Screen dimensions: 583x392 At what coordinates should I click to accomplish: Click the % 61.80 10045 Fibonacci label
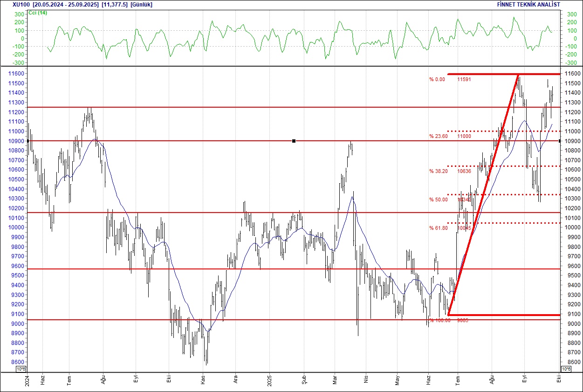click(x=450, y=228)
